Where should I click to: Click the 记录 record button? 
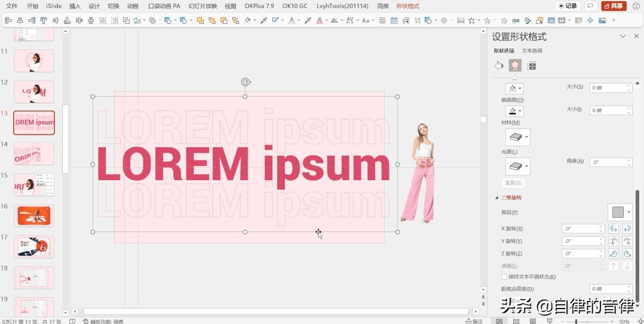pyautogui.click(x=568, y=6)
